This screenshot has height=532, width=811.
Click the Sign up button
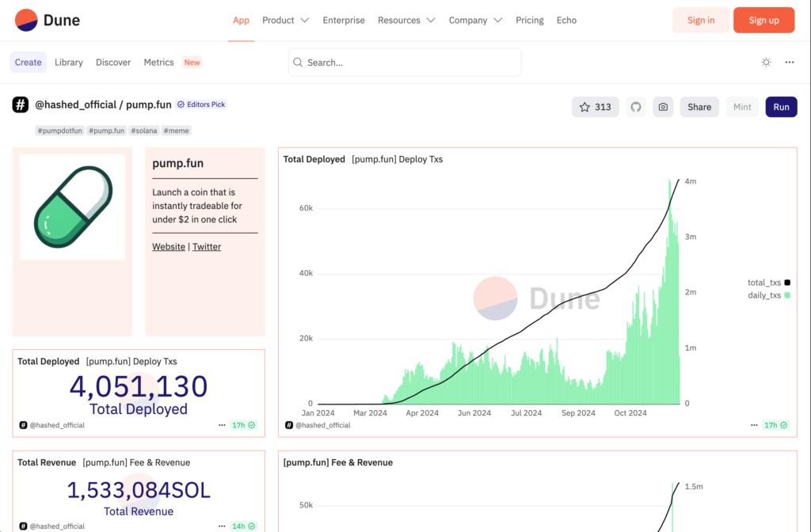[x=764, y=20]
